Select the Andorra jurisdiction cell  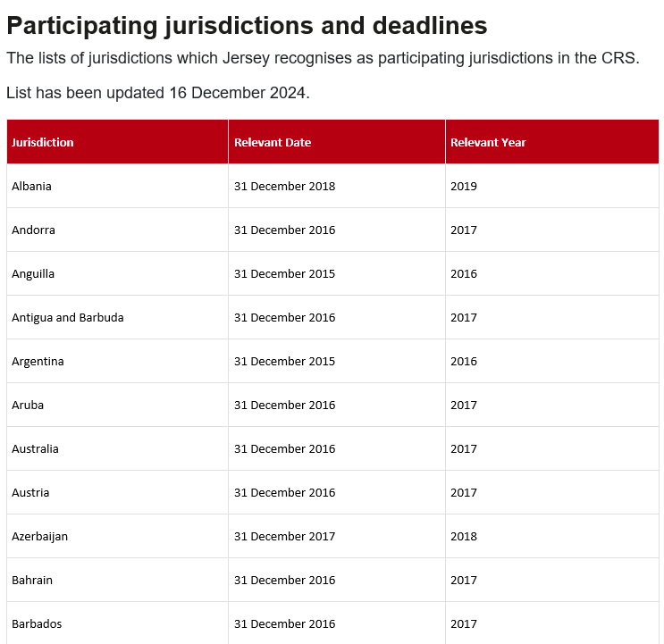pyautogui.click(x=117, y=230)
